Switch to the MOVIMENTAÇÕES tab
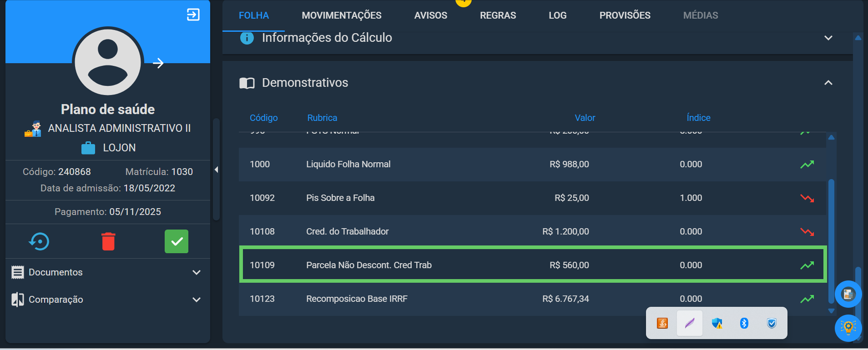Viewport: 868px width, 350px height. click(342, 15)
